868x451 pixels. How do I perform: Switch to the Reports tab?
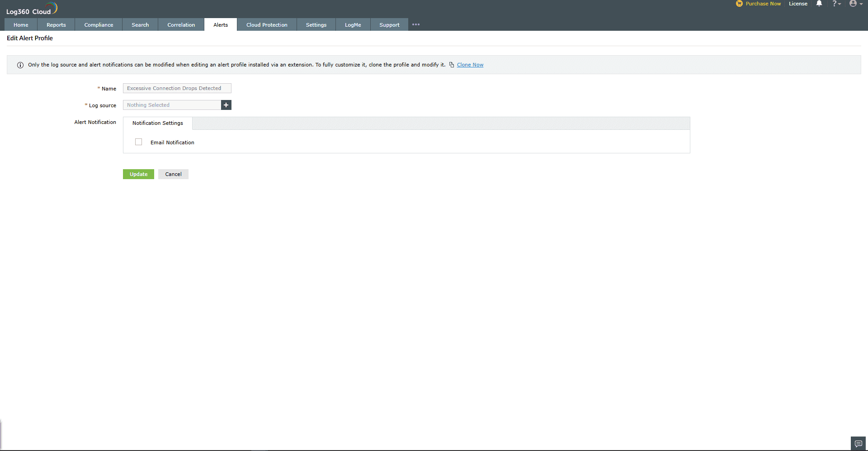[x=56, y=25]
